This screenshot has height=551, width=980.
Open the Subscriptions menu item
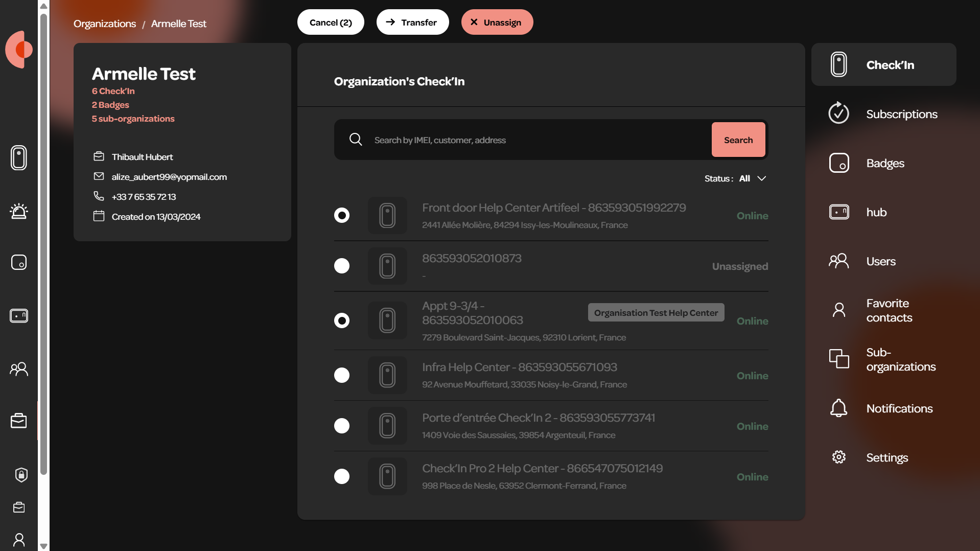coord(884,114)
